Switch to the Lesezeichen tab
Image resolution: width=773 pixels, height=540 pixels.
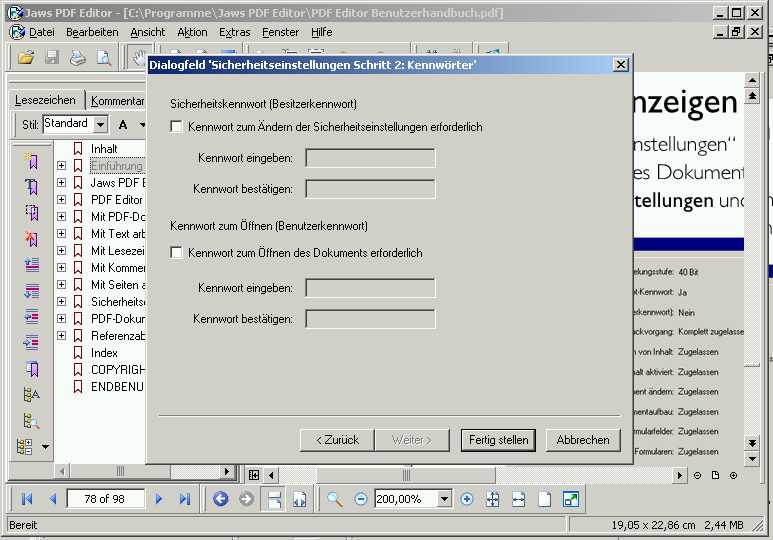pos(45,100)
